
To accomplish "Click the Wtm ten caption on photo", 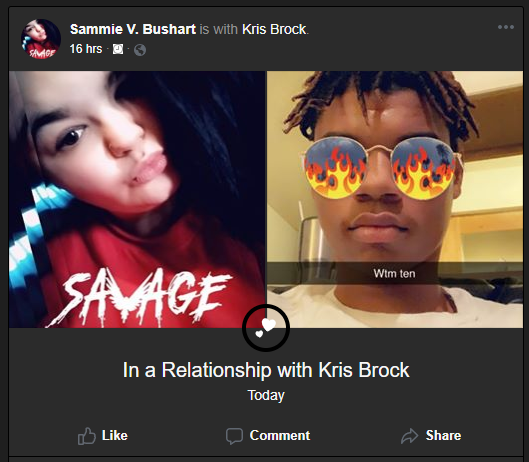I will (x=394, y=273).
